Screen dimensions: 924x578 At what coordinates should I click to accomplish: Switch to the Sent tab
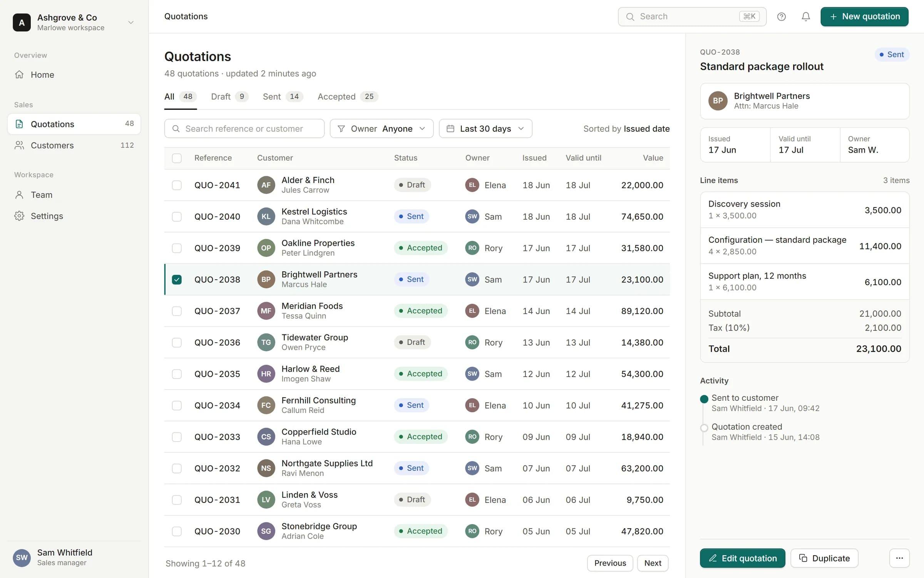(x=283, y=97)
